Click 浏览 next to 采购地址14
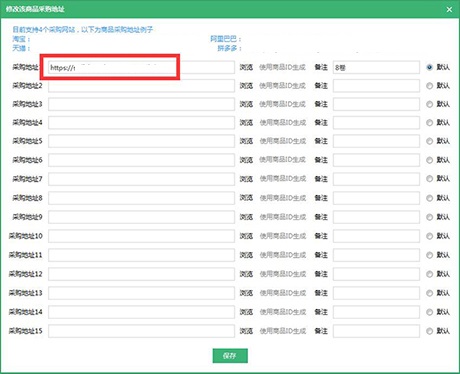Viewport: 460px width, 374px height. pos(246,312)
